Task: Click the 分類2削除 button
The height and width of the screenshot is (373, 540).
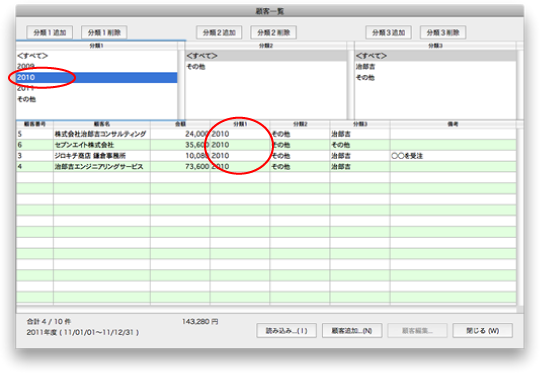Action: coord(273,32)
